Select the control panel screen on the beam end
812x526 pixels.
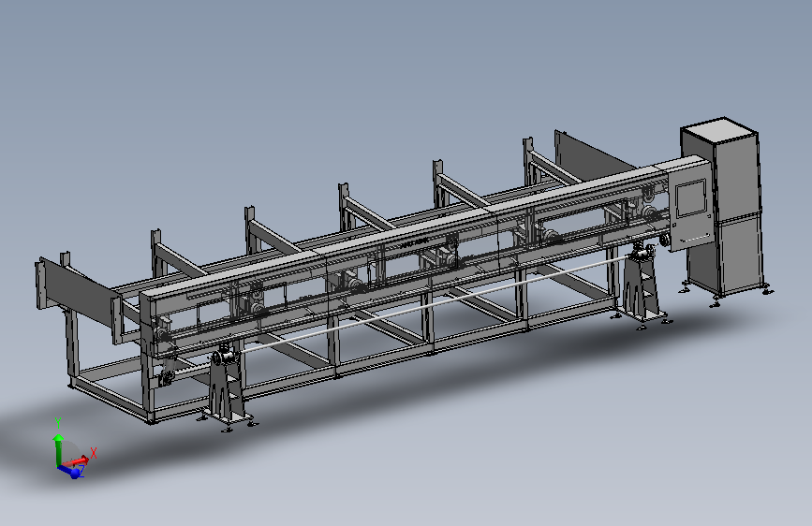pos(691,198)
